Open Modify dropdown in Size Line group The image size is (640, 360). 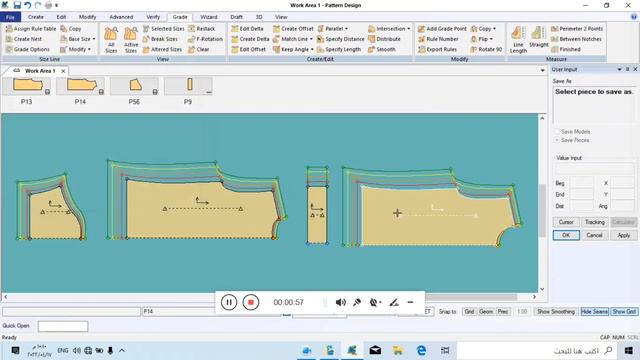coord(89,49)
